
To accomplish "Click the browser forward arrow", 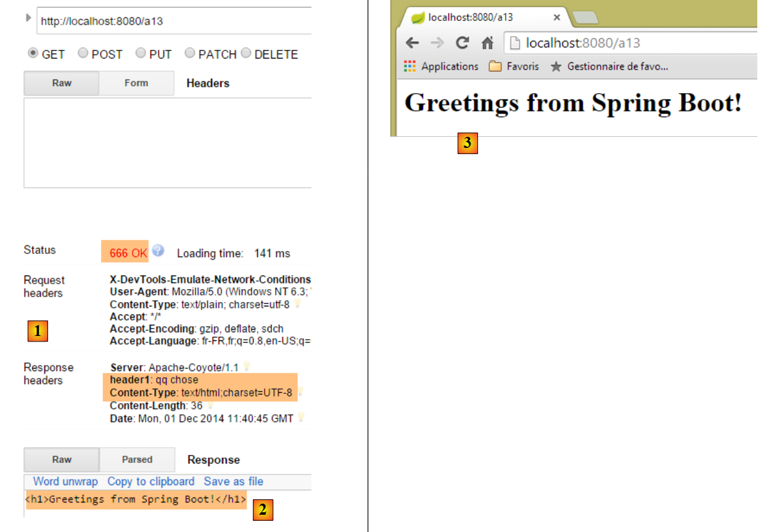I will click(437, 43).
